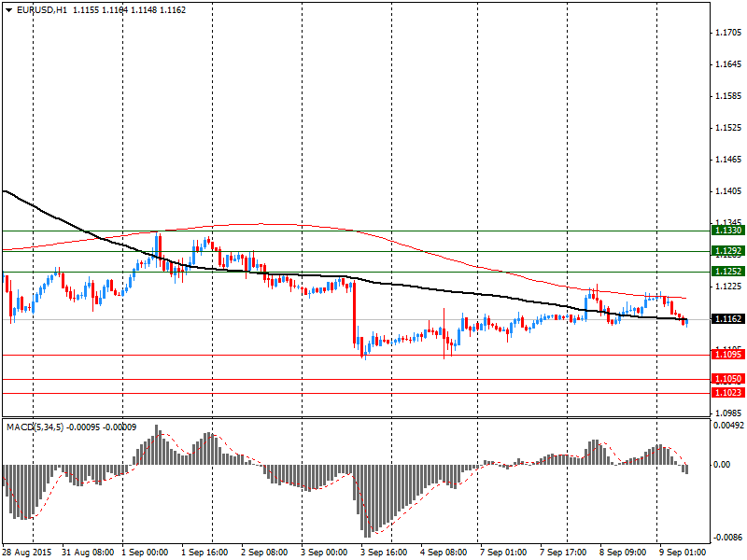
Task: Click the 28 Aug 2015 time label
Action: (27, 553)
